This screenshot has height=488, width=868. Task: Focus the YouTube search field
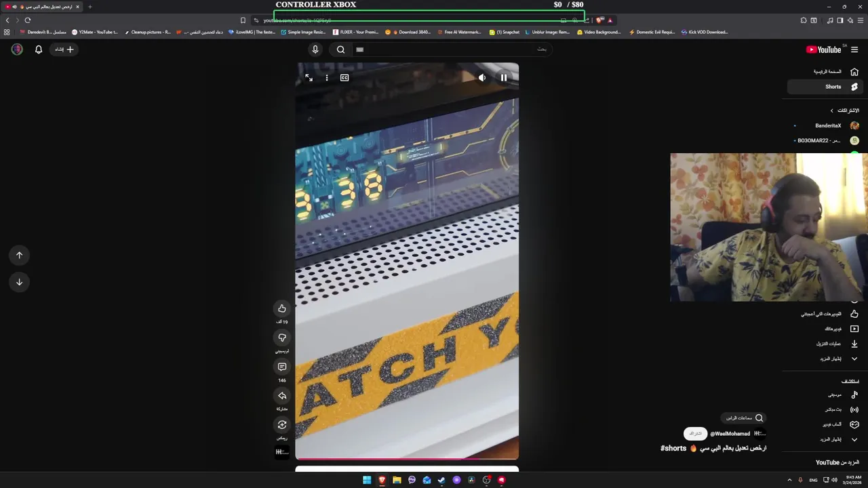click(451, 49)
